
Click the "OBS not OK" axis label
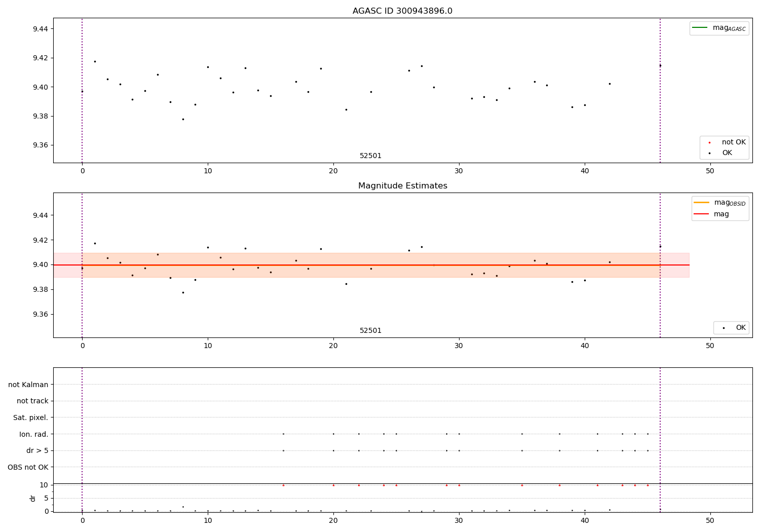(x=28, y=467)
